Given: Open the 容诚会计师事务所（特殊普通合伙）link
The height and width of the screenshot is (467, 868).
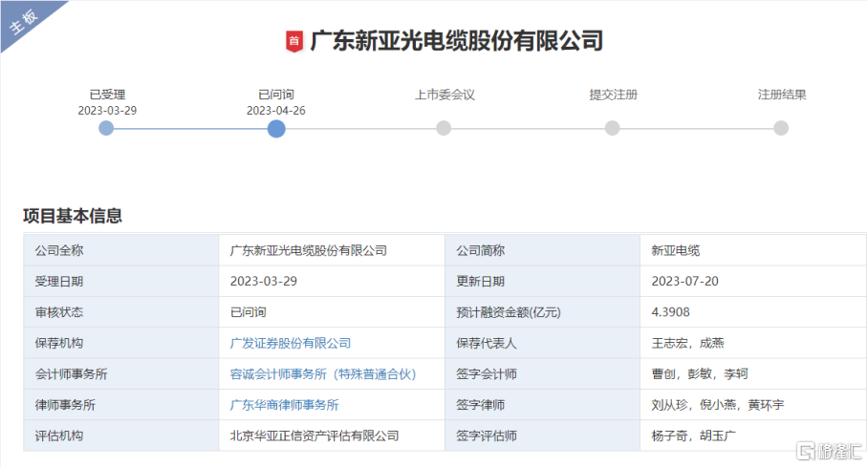Looking at the screenshot, I should [323, 374].
